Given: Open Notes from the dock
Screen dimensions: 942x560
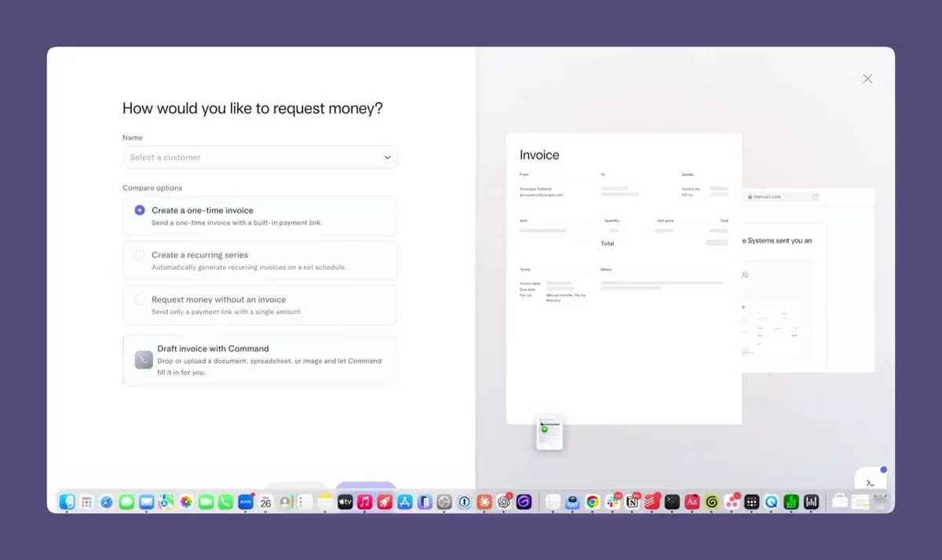Looking at the screenshot, I should [325, 502].
